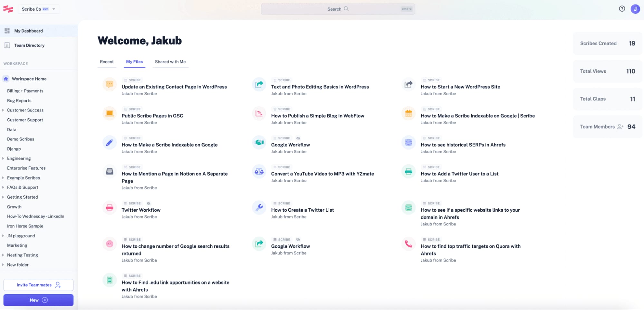This screenshot has width=644, height=310.
Task: Open the Iron Horse Sample folder
Action: 25,226
